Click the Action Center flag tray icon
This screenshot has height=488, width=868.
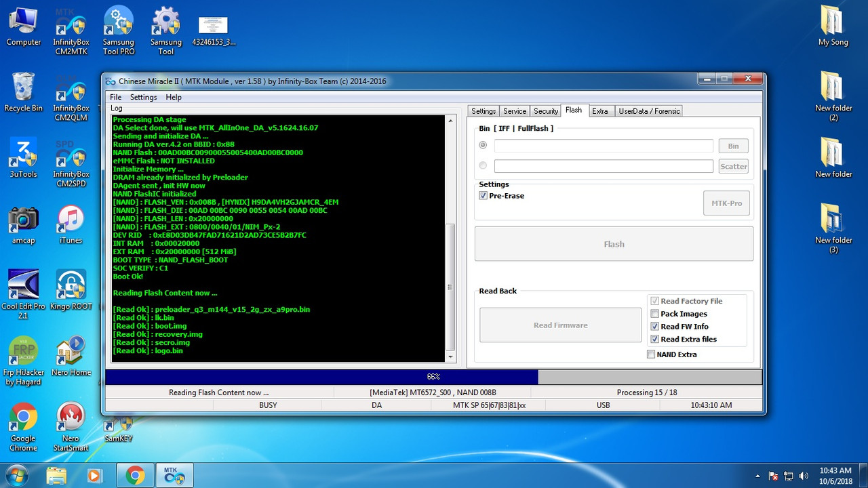774,476
